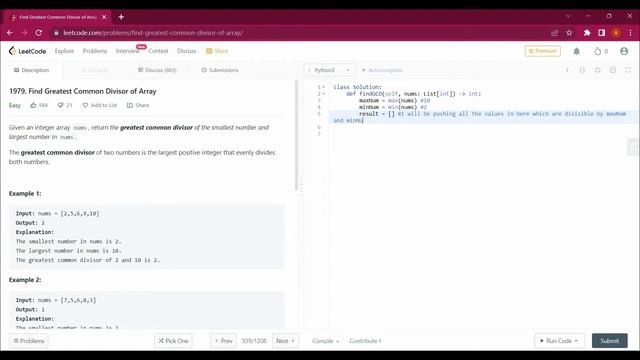The image size is (640, 360).
Task: Open the Problems list button
Action: click(29, 341)
